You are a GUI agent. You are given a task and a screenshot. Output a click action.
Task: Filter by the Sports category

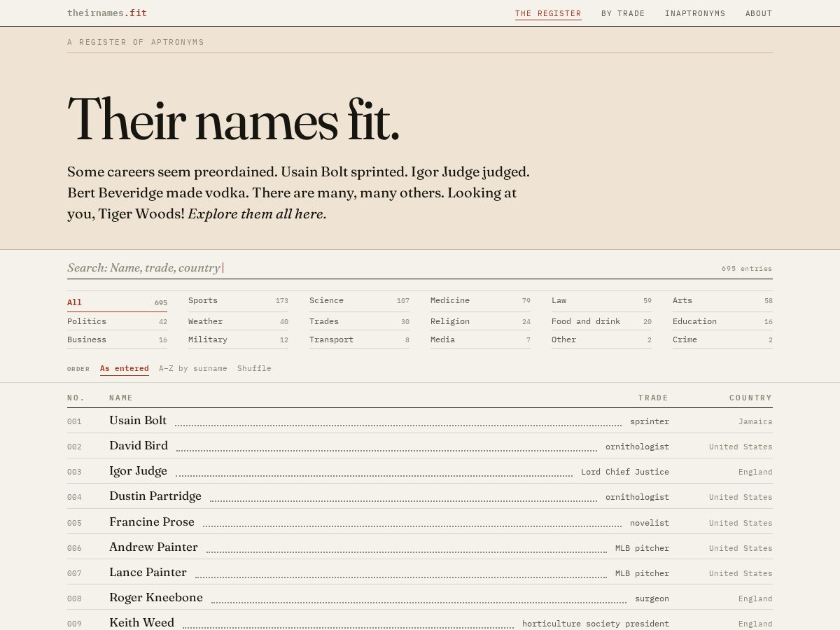click(x=238, y=301)
